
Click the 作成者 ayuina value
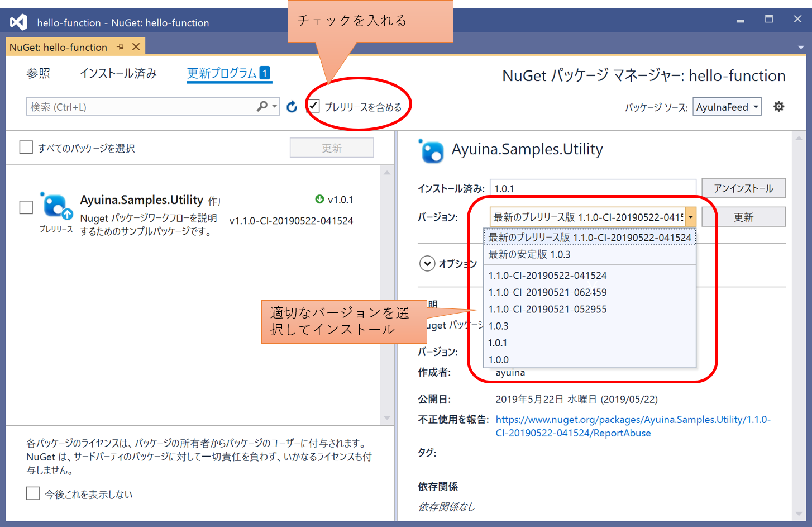point(510,372)
